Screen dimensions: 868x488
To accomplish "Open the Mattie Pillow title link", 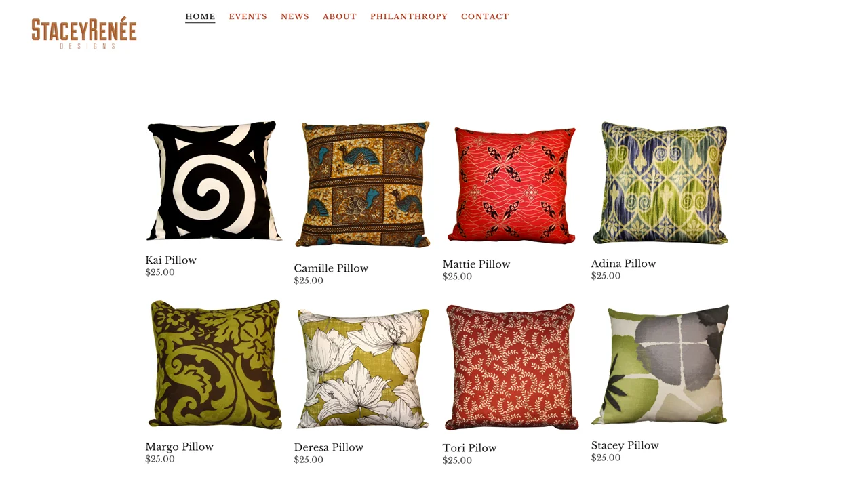I will point(476,264).
